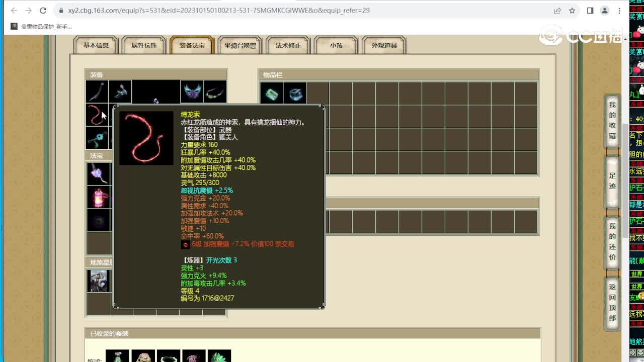This screenshot has width=644, height=362.
Task: Click first 套装 vase icon
Action: 117,356
